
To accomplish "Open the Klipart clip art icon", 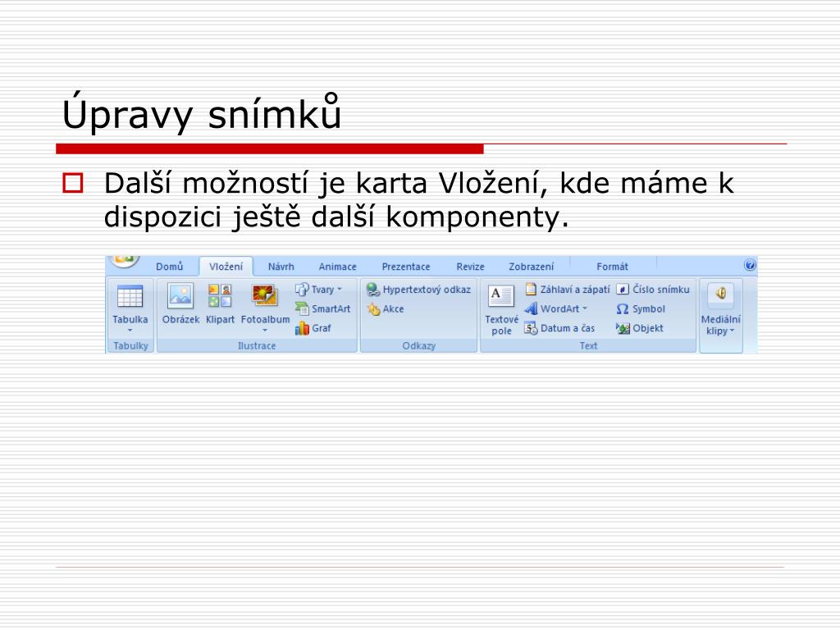I will (220, 295).
